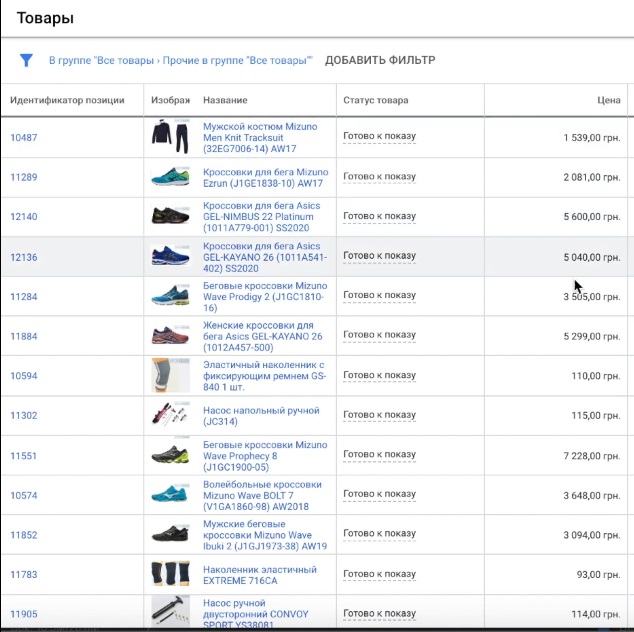Screen dimensions: 634x632
Task: Open 'Asics GEL-KAYANO 26 (1011A541-402)' title
Action: click(x=265, y=257)
